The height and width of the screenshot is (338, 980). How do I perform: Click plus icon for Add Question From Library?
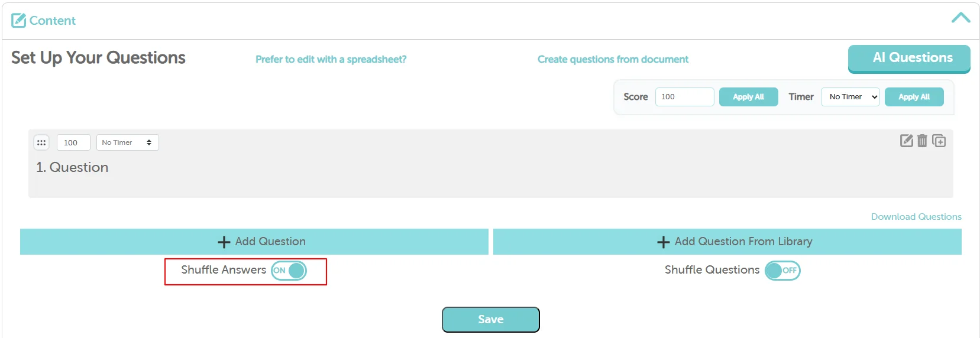coord(664,242)
